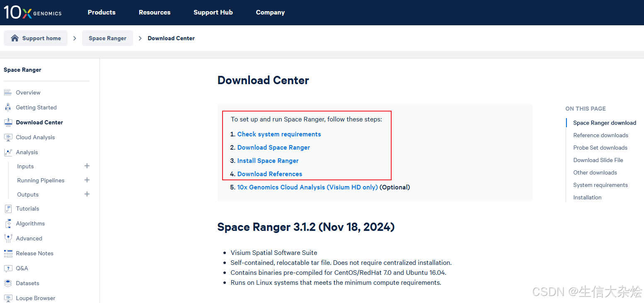This screenshot has height=303, width=644.
Task: Click the Release Notes list icon
Action: point(8,253)
